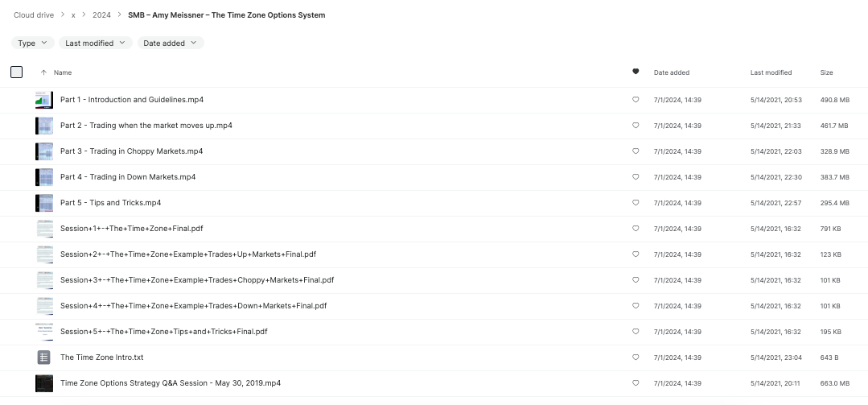This screenshot has width=868, height=405.
Task: Sort by the Date added column header
Action: tap(672, 72)
